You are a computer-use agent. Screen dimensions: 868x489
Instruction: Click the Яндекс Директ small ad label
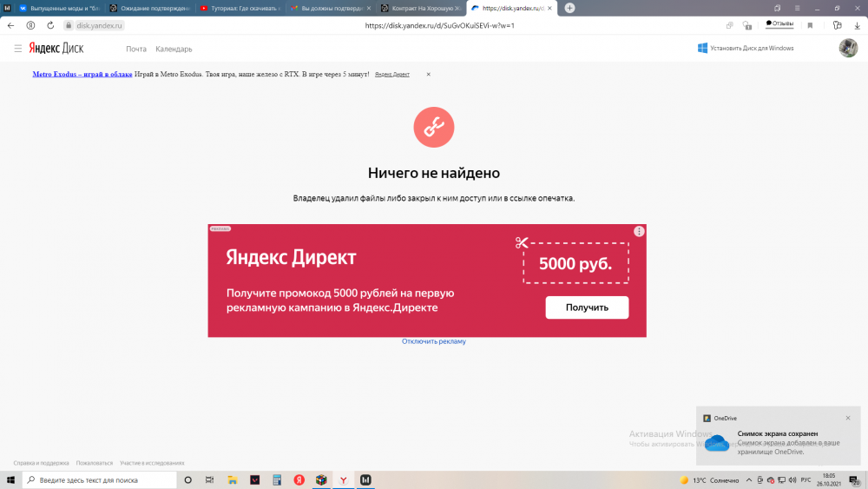[392, 74]
